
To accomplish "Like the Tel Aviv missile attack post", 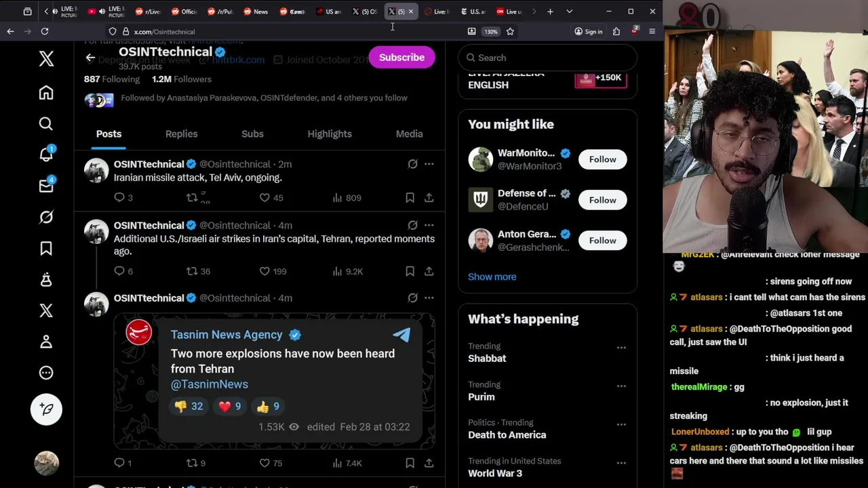I will click(264, 198).
